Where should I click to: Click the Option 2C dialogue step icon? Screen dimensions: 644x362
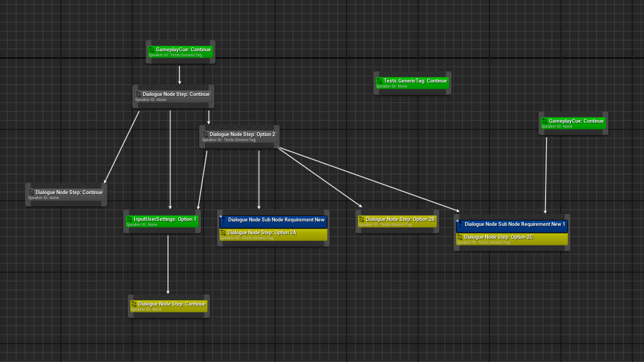pyautogui.click(x=460, y=237)
